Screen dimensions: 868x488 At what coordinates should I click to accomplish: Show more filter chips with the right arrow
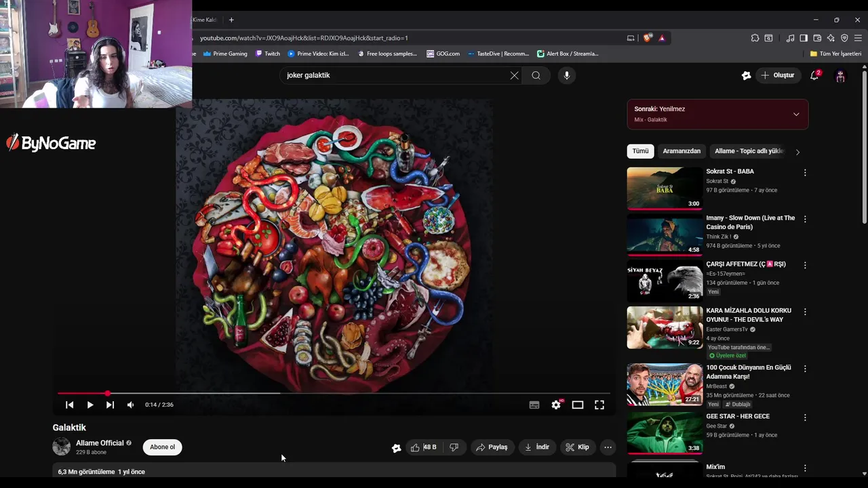pos(797,152)
